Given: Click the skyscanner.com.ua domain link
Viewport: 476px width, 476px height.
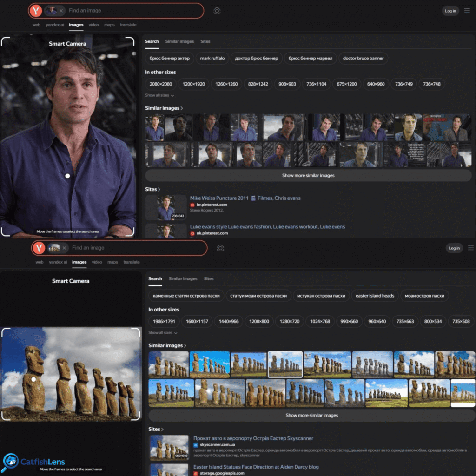Looking at the screenshot, I should pos(218,445).
